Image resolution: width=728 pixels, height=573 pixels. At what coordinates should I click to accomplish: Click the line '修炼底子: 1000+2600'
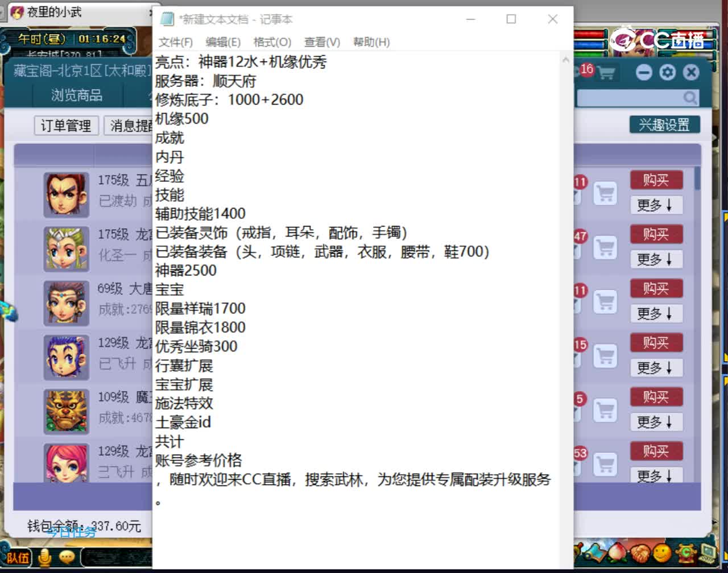click(x=229, y=99)
